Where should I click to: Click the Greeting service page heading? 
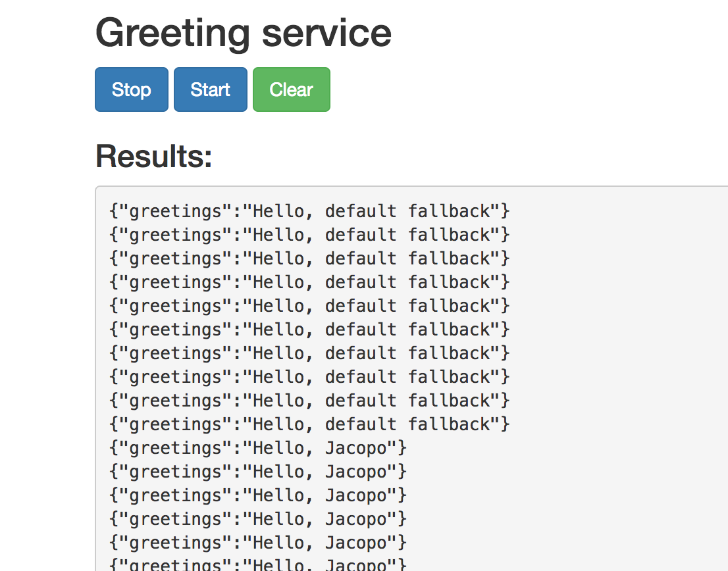(244, 33)
